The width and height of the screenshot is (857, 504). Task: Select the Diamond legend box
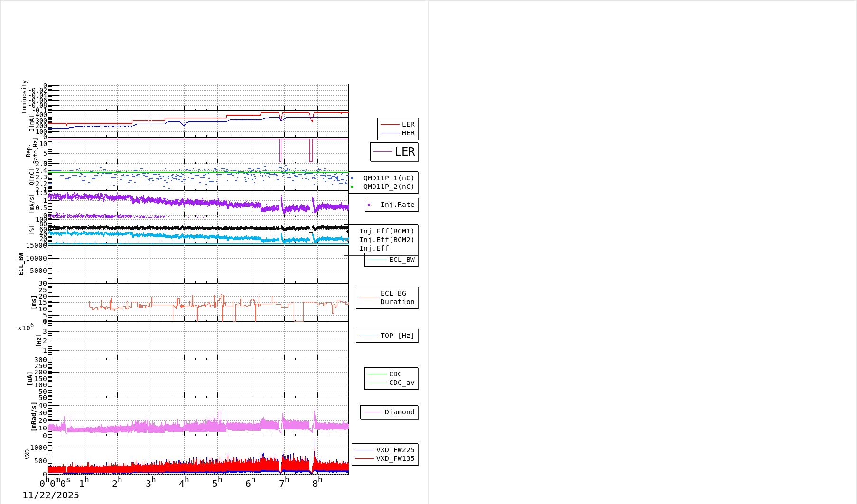tap(390, 412)
